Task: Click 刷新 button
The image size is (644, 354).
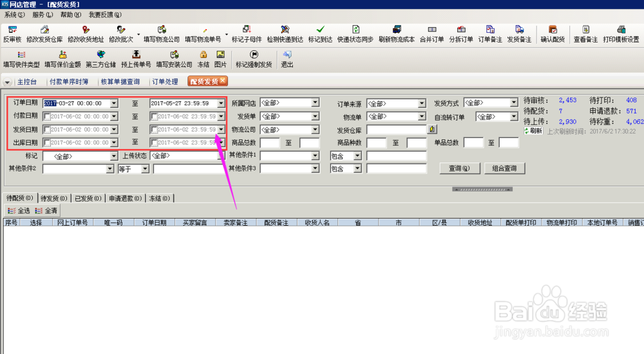Action: [533, 131]
